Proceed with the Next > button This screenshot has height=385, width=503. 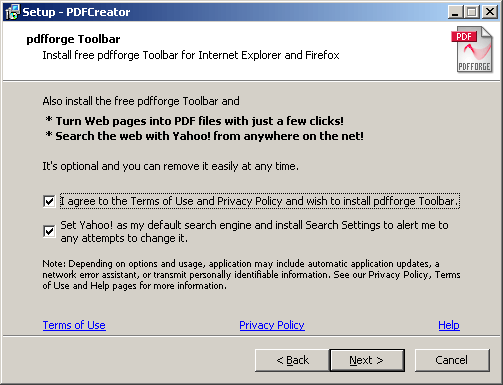click(x=367, y=360)
